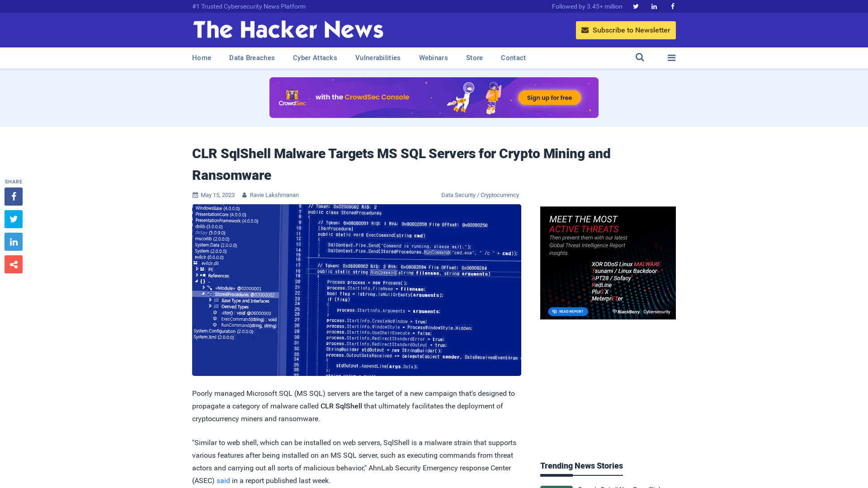Screen dimensions: 868x488
Task: Click the Twitter share icon
Action: click(x=14, y=219)
